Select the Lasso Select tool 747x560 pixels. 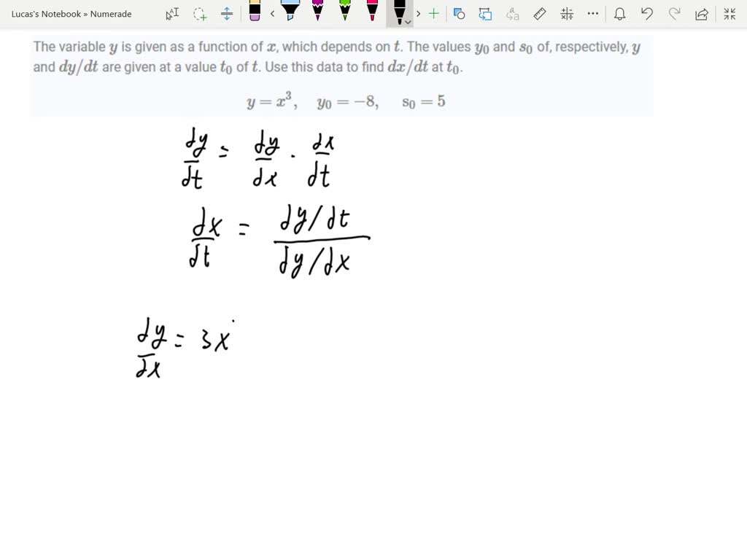(x=199, y=13)
